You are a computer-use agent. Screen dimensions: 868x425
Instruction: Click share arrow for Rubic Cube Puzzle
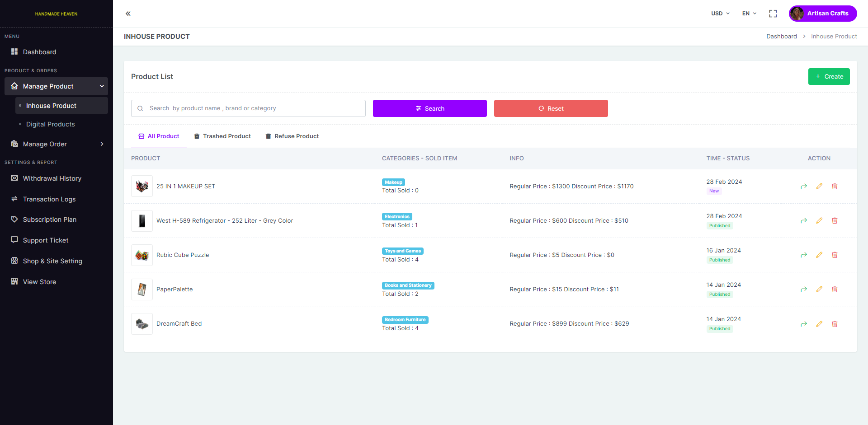coord(803,255)
